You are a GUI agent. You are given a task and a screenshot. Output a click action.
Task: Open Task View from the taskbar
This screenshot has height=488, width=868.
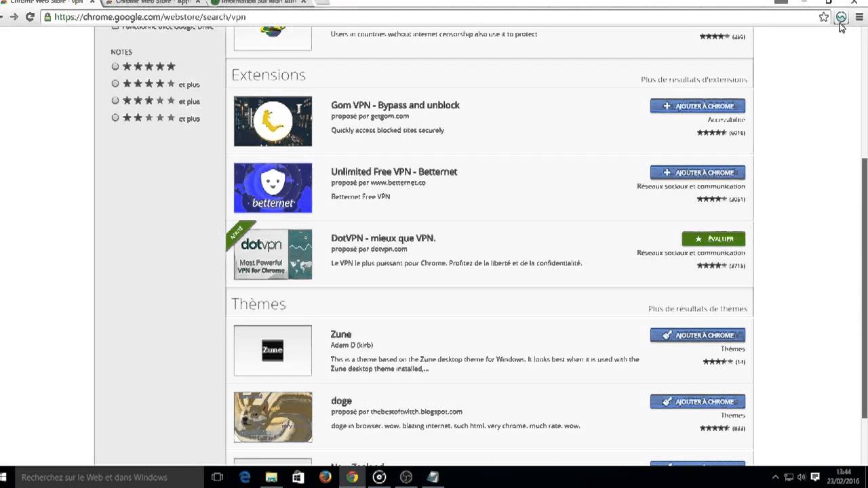pos(217,477)
